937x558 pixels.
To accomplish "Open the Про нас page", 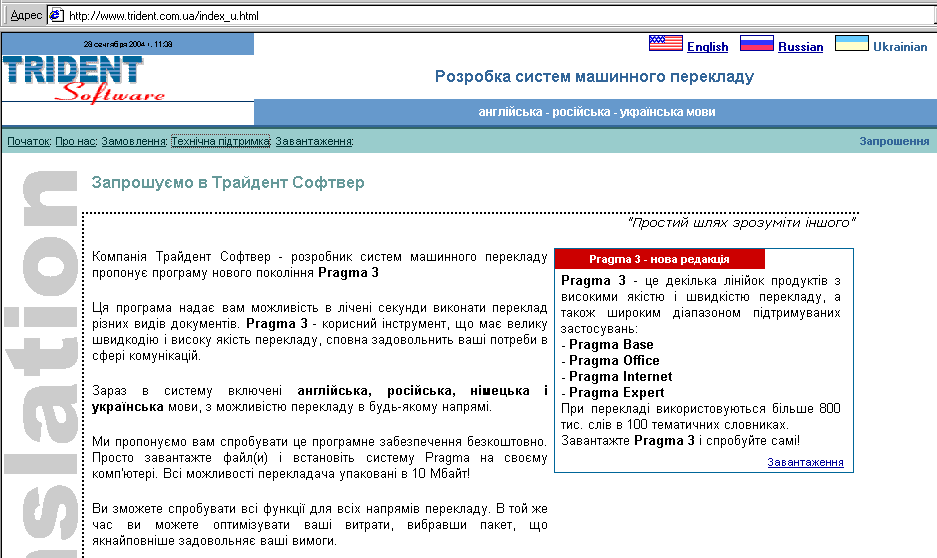I will click(75, 142).
